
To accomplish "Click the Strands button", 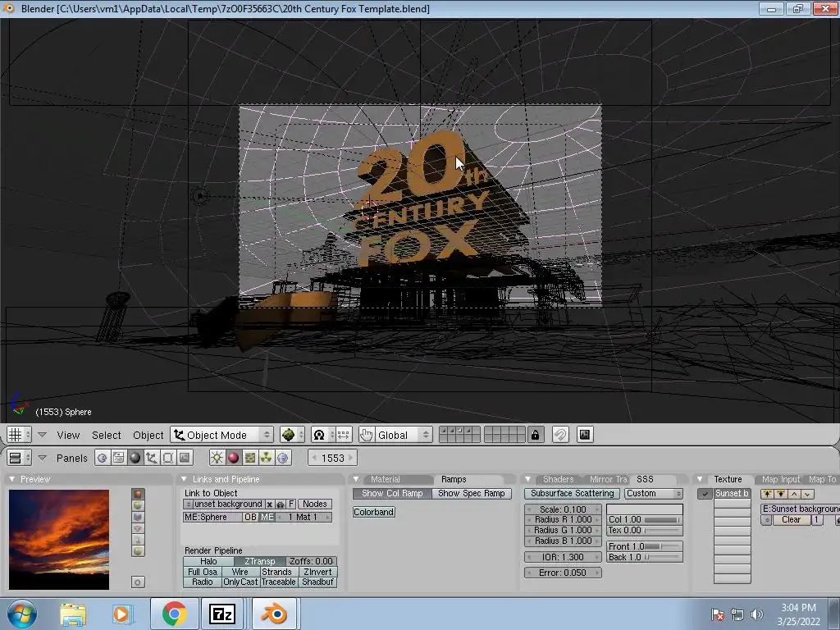I will (279, 572).
